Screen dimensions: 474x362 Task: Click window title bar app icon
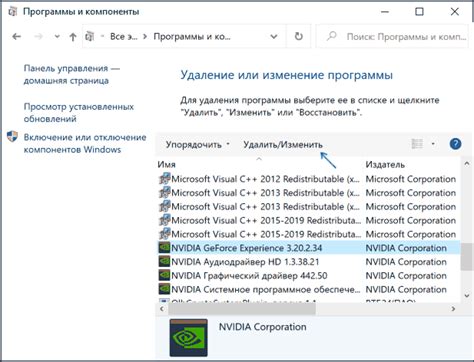(x=13, y=12)
